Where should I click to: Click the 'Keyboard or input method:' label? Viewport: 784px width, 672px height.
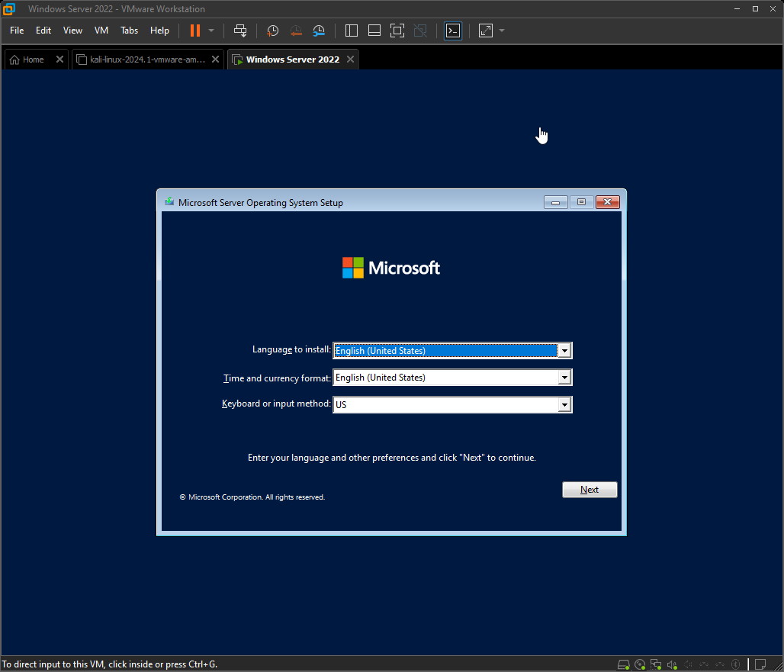276,404
